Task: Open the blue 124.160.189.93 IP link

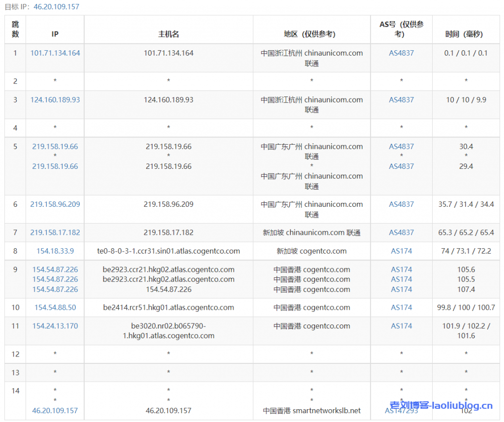Action: pyautogui.click(x=55, y=100)
